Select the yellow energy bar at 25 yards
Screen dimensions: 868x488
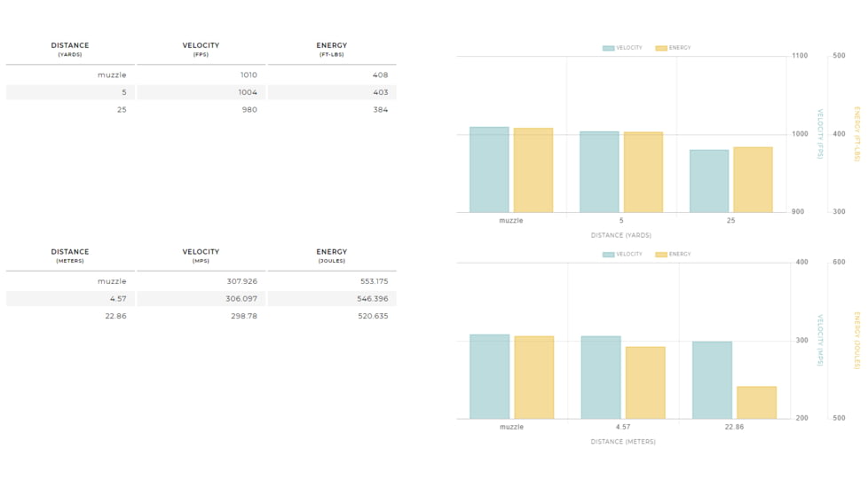click(753, 179)
